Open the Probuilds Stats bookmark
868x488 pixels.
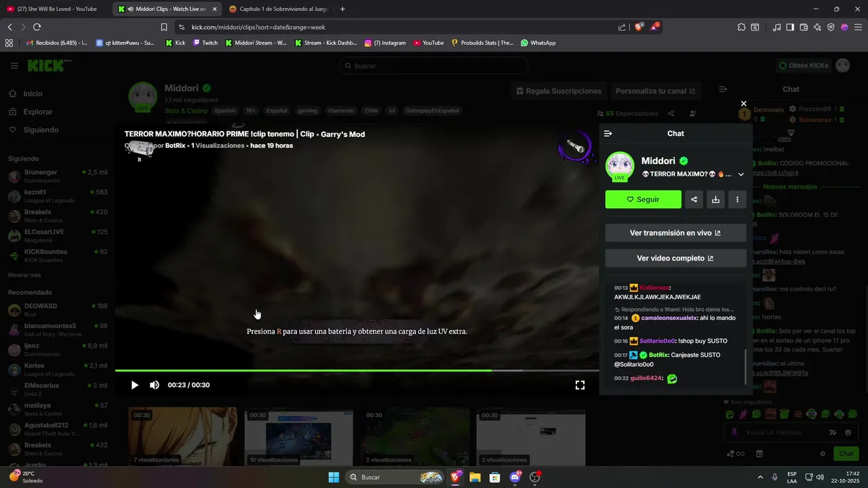(x=483, y=43)
